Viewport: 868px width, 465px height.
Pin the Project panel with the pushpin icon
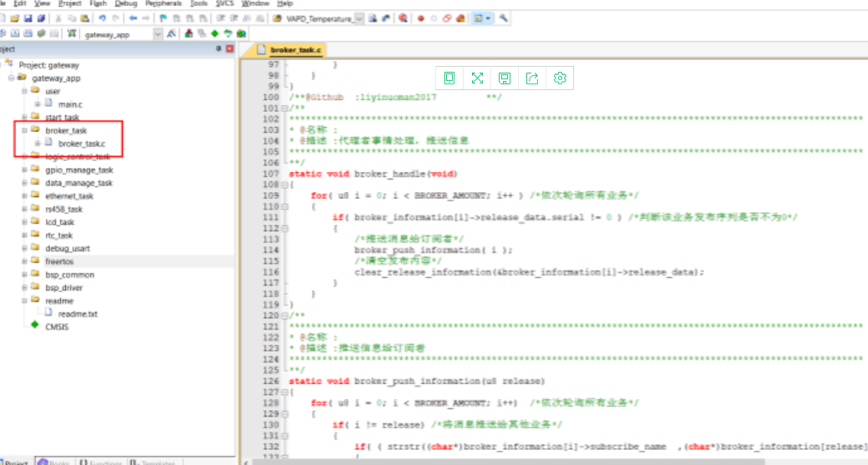(x=218, y=48)
